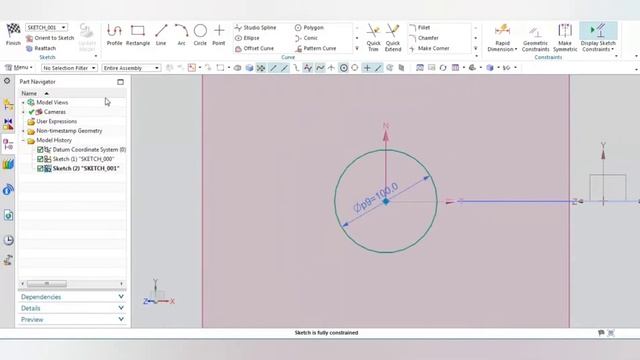
Task: Open the Assembly Navigator sidebar tab
Action: (8, 105)
